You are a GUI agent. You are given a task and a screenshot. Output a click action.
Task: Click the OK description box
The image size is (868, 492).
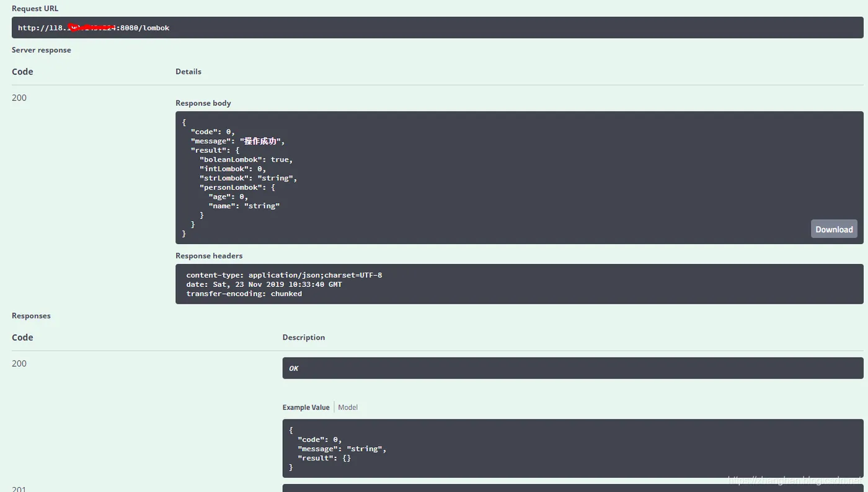point(573,368)
